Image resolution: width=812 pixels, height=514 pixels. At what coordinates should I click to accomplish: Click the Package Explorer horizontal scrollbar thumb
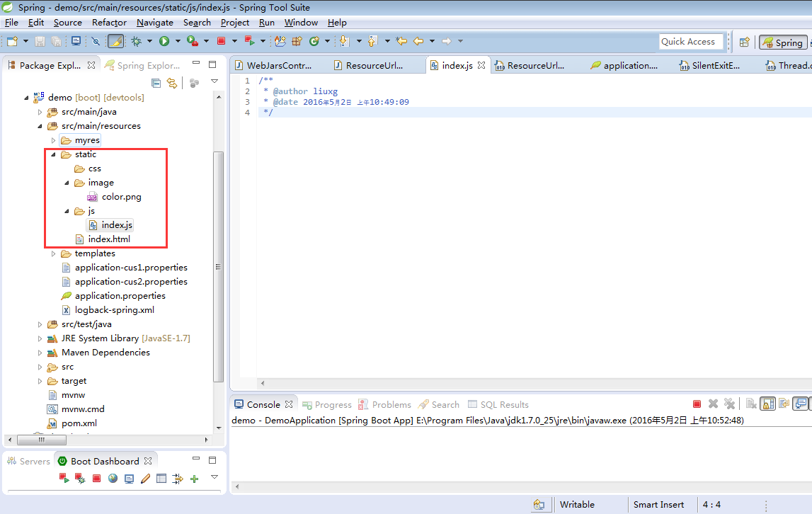point(42,440)
